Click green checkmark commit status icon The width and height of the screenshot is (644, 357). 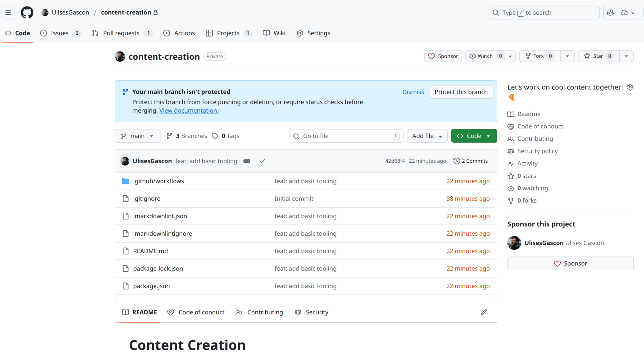[x=262, y=161]
